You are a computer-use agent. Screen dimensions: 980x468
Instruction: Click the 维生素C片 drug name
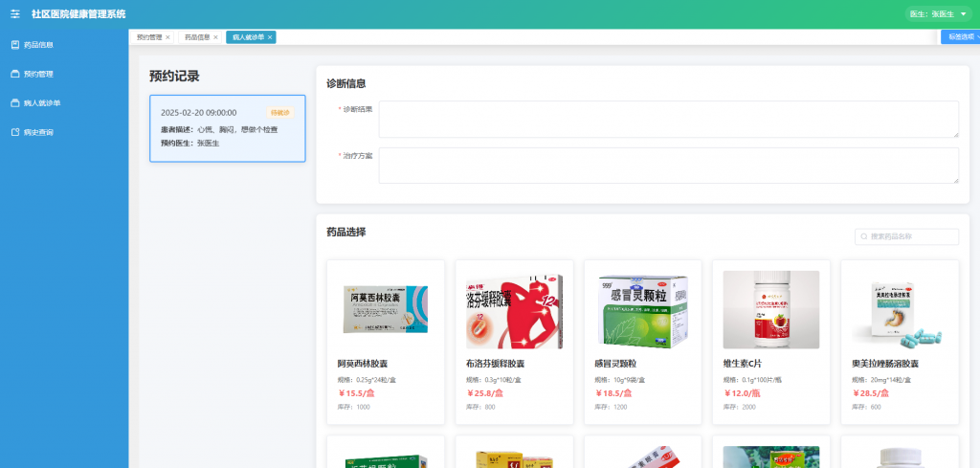pos(744,365)
